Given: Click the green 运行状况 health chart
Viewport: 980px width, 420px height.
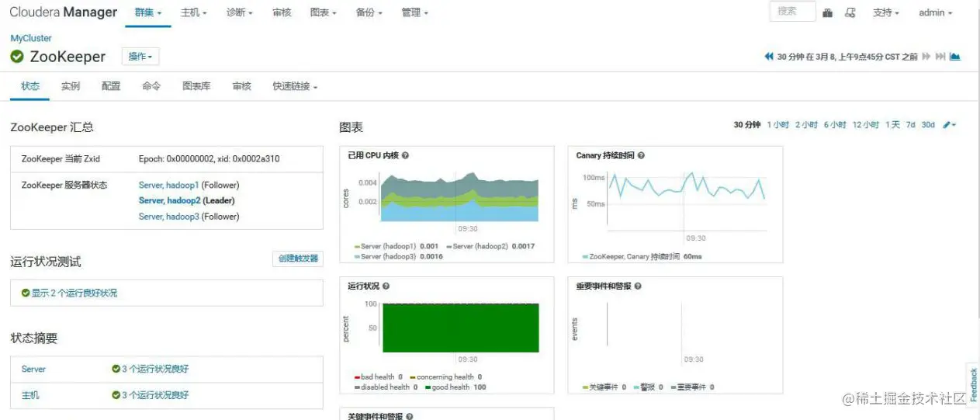Looking at the screenshot, I should point(461,328).
